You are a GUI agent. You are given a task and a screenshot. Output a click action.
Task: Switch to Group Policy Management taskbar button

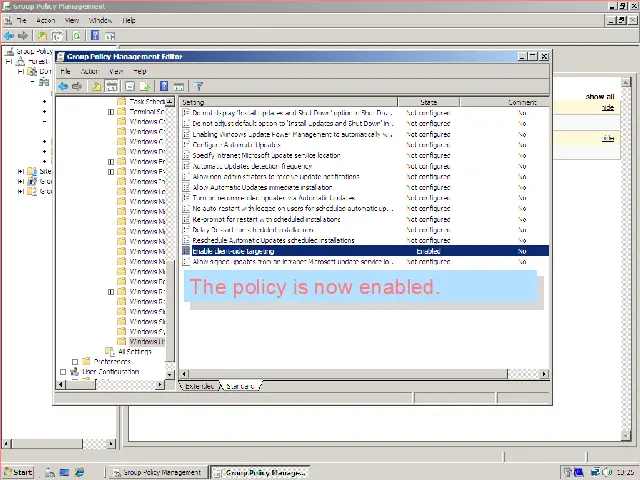click(158, 472)
